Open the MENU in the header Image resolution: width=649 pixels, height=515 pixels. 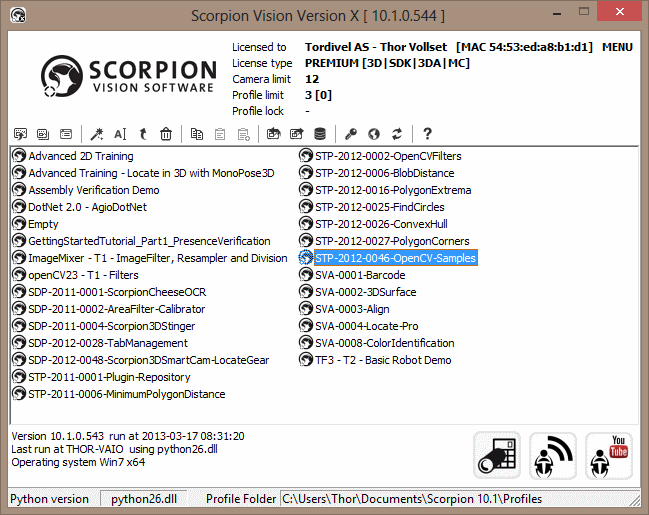click(617, 47)
